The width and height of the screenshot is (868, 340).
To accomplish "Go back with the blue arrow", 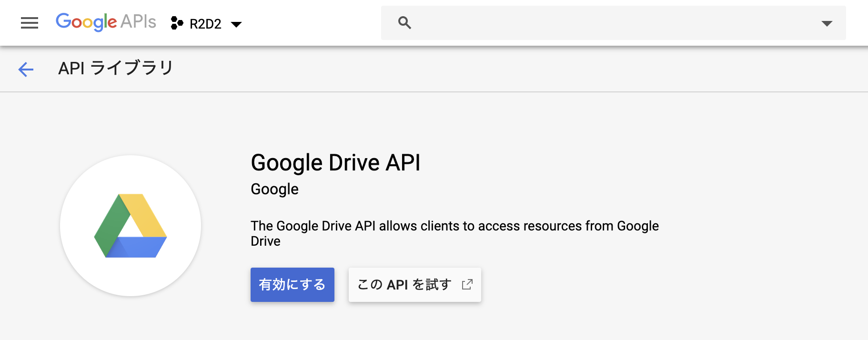I will [x=26, y=70].
